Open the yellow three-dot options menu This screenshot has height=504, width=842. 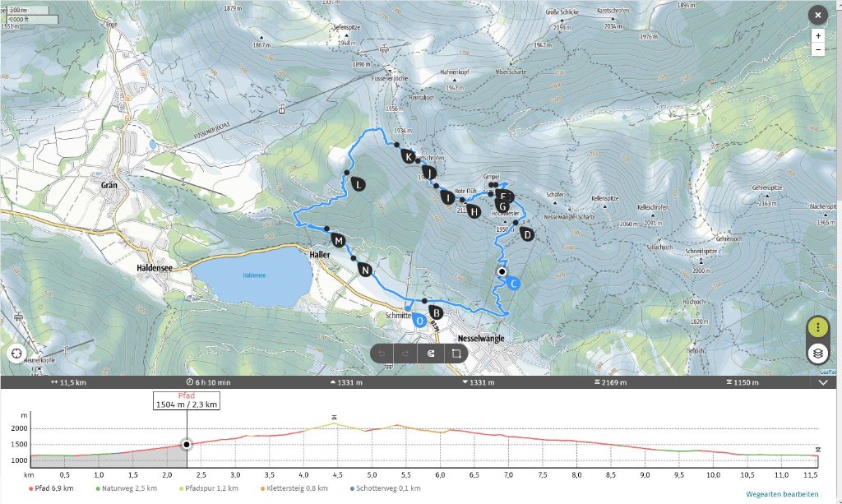pos(817,327)
